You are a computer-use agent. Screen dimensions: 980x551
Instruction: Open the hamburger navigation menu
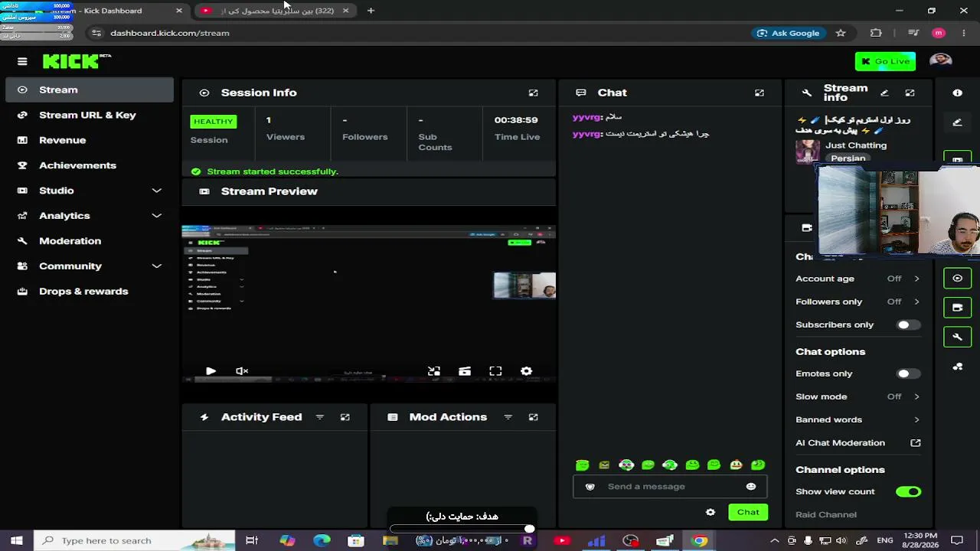22,61
